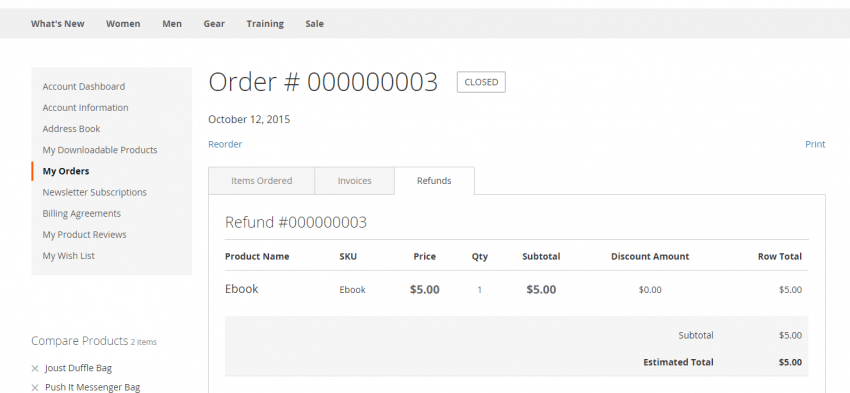Image resolution: width=850 pixels, height=393 pixels.
Task: Switch to the Items Ordered tab
Action: pos(261,181)
